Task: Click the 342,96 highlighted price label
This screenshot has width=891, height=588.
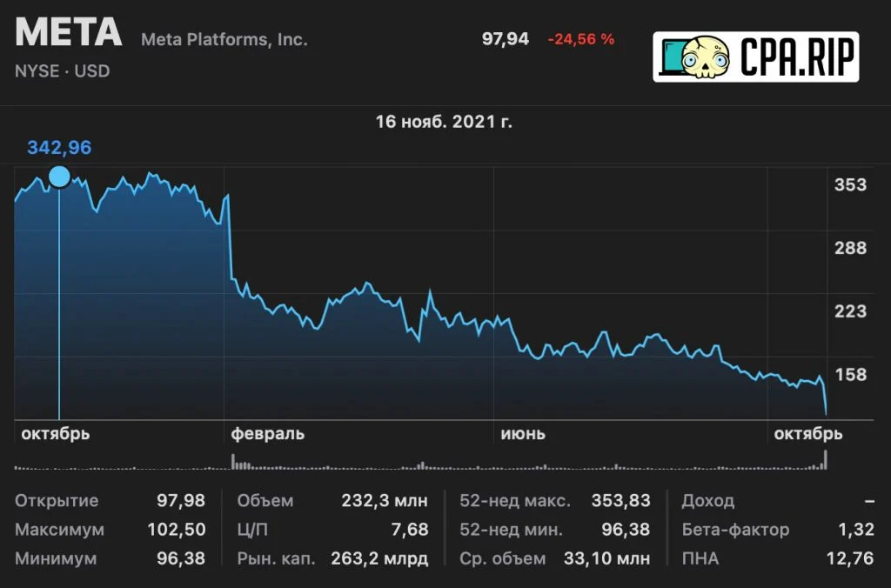Action: click(59, 148)
